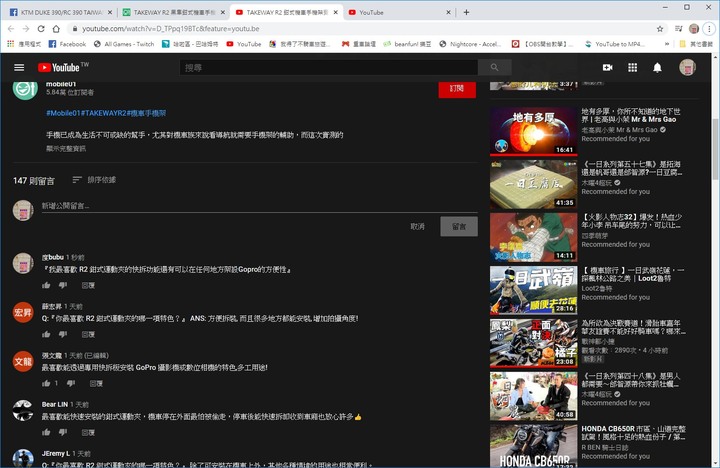
Task: Open the 排序依據 sort comments dropdown
Action: coord(94,180)
